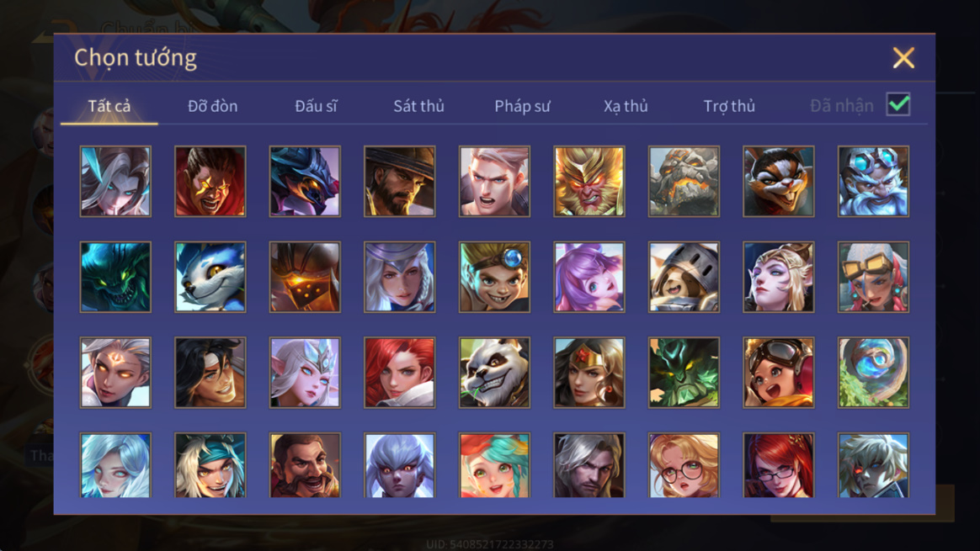Open the Sát thủ tab
980x551 pixels.
pos(418,106)
